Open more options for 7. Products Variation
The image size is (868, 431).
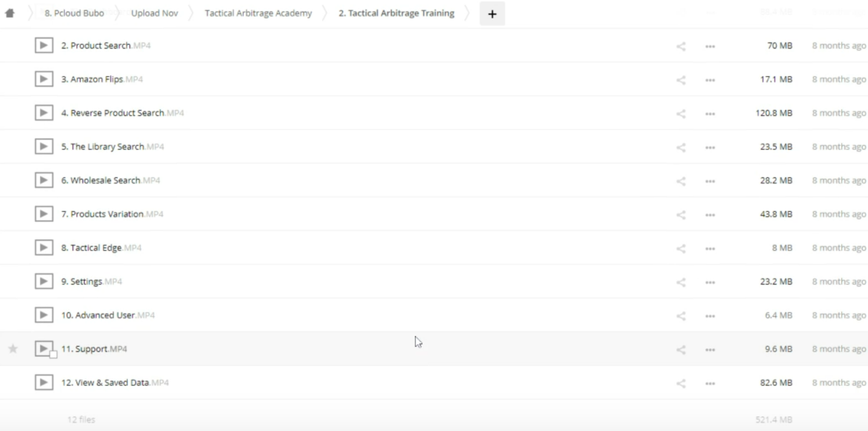click(x=710, y=215)
